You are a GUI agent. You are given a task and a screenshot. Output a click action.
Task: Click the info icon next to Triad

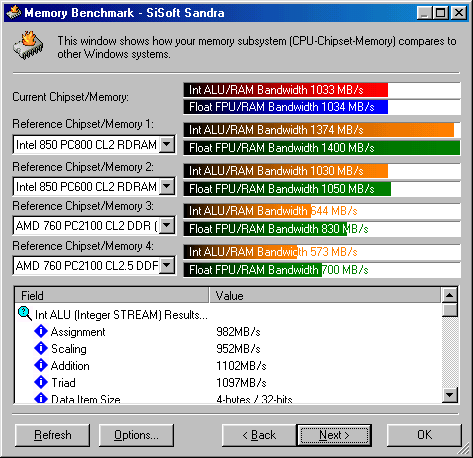pyautogui.click(x=41, y=382)
